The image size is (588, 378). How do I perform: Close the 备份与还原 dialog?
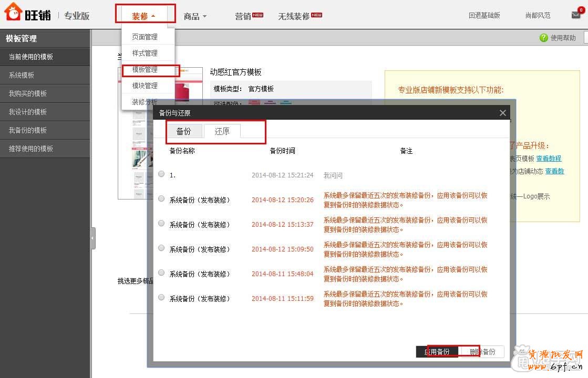[502, 112]
